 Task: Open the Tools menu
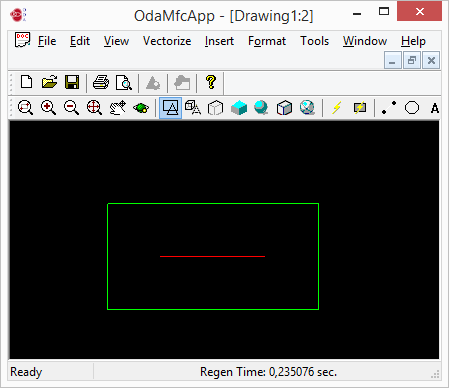314,41
